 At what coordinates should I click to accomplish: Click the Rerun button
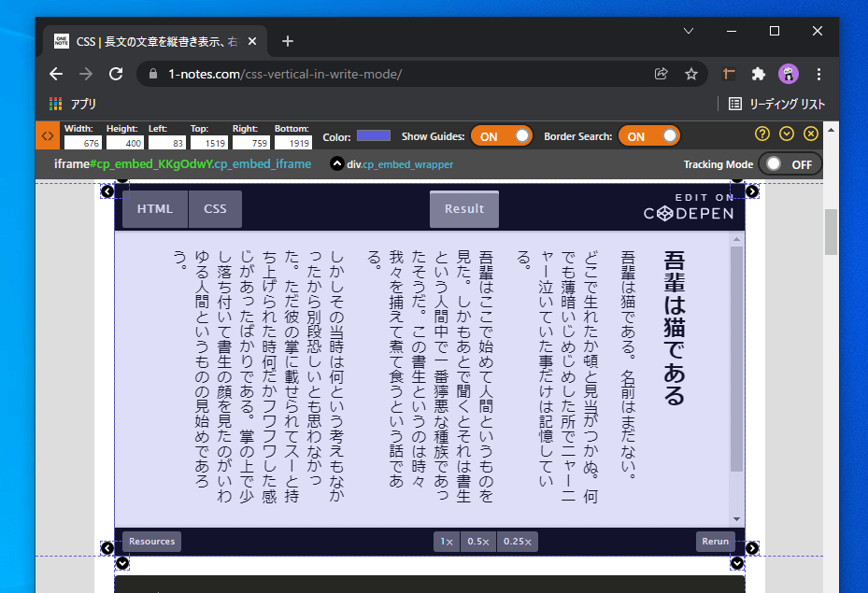tap(714, 541)
